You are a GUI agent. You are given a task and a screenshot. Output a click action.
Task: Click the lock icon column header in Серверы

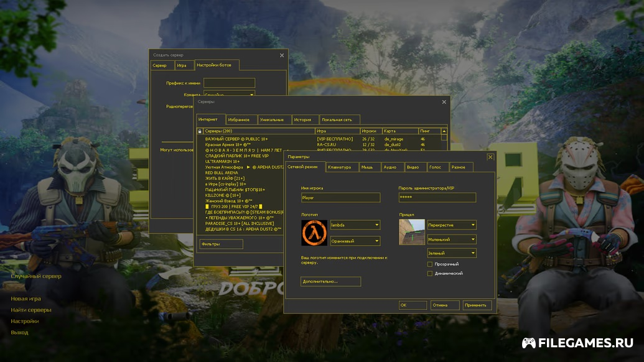pos(200,131)
